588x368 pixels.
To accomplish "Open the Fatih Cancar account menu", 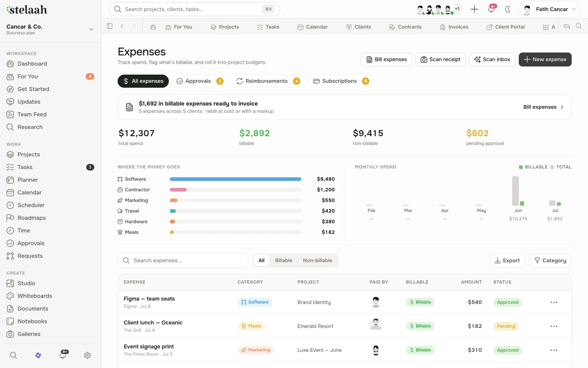I will (x=549, y=9).
